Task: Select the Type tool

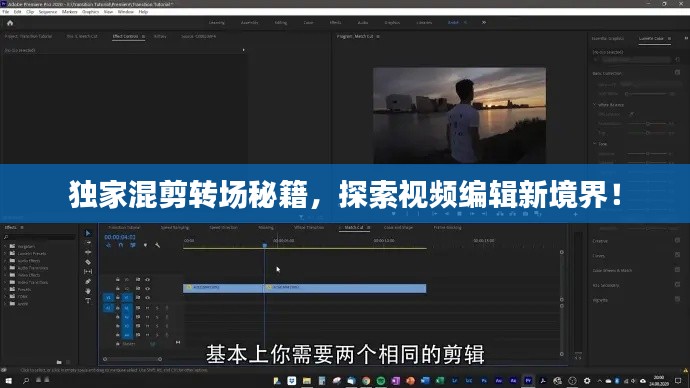Action: pyautogui.click(x=88, y=301)
